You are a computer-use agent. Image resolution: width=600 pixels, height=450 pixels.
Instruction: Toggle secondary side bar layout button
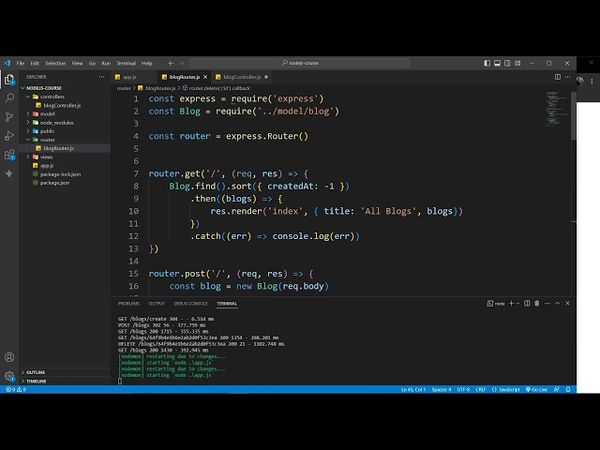pos(507,63)
